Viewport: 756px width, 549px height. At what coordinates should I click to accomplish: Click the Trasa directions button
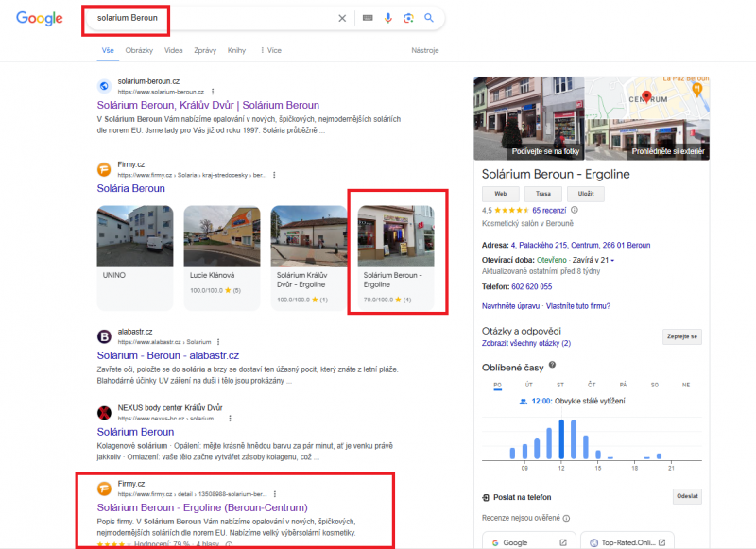[542, 194]
